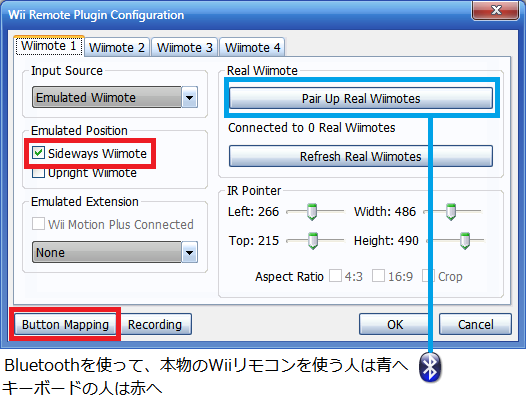The image size is (526, 409).
Task: Click the Emulated Wiimote combo box field
Action: 115,97
